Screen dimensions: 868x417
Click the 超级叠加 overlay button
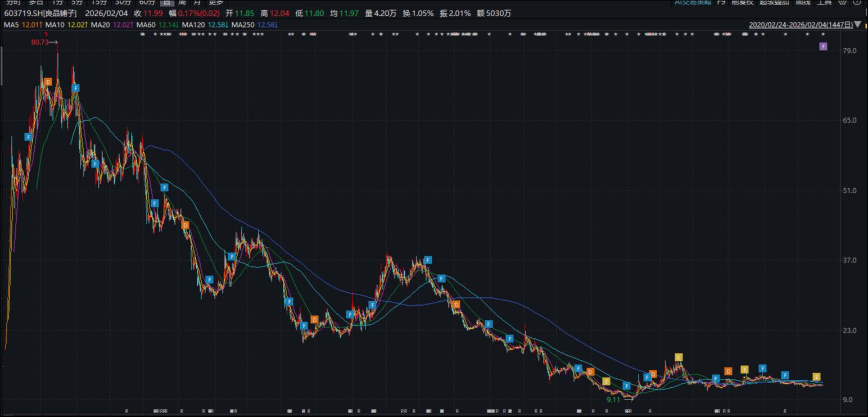click(x=774, y=2)
